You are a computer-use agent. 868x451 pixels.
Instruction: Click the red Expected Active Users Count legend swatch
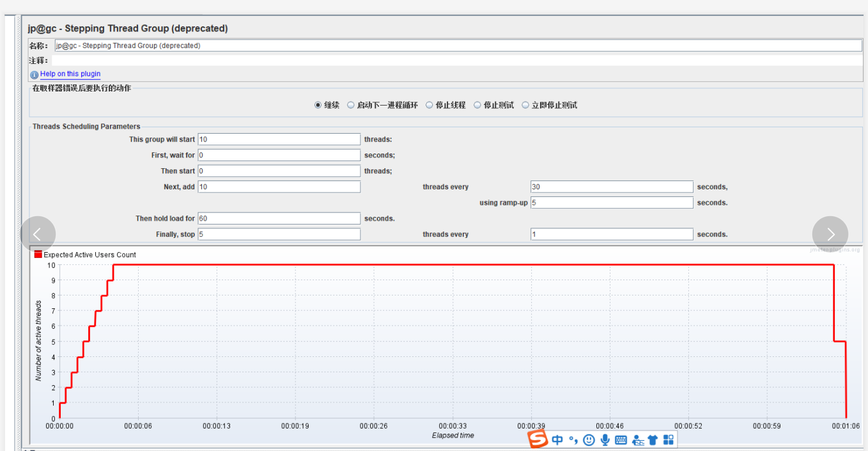point(38,255)
